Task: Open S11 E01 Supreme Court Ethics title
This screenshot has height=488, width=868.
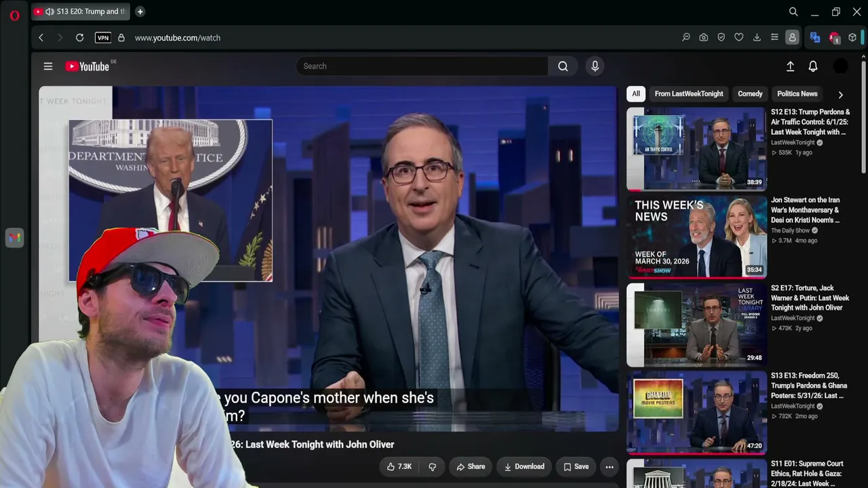Action: (807, 474)
